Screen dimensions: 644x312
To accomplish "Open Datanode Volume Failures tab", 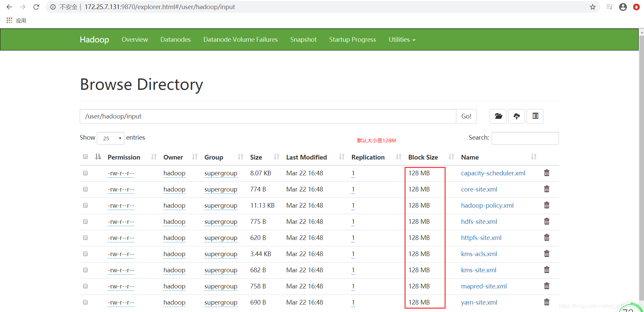I will pos(240,39).
